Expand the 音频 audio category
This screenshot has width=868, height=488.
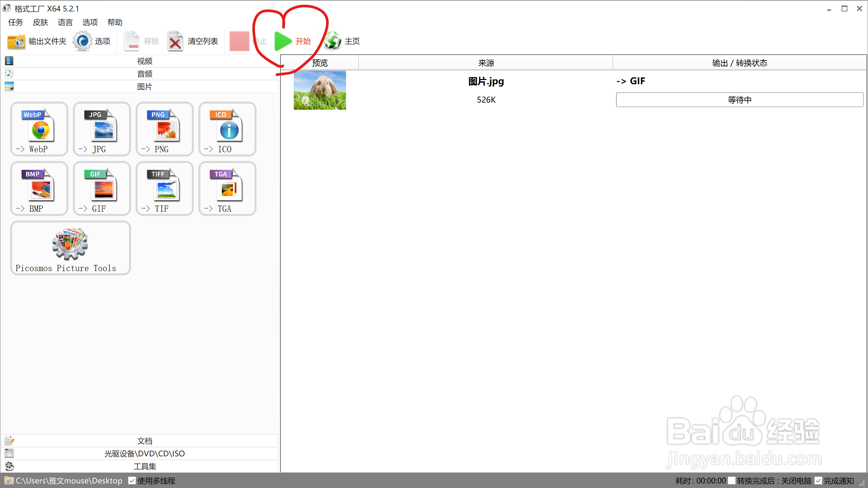click(x=141, y=73)
